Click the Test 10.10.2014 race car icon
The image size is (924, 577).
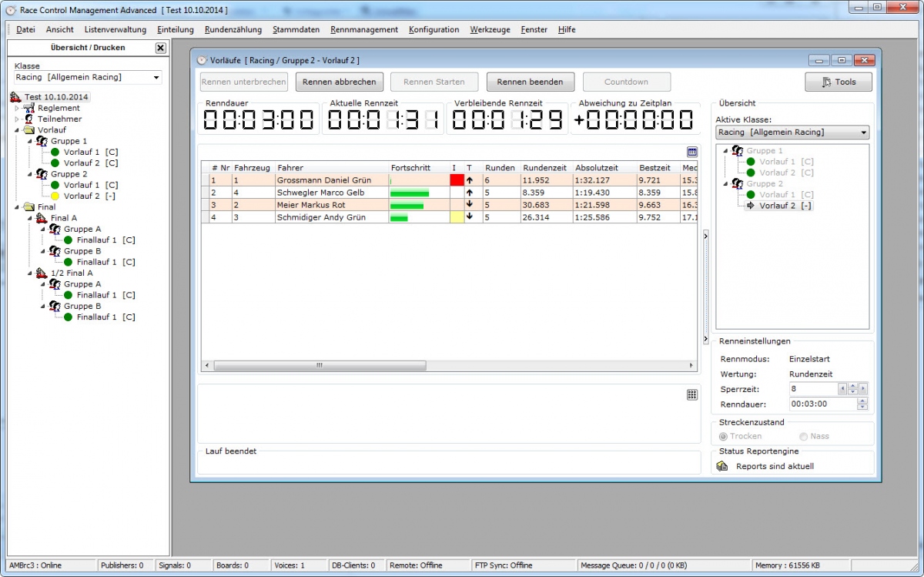(x=15, y=97)
